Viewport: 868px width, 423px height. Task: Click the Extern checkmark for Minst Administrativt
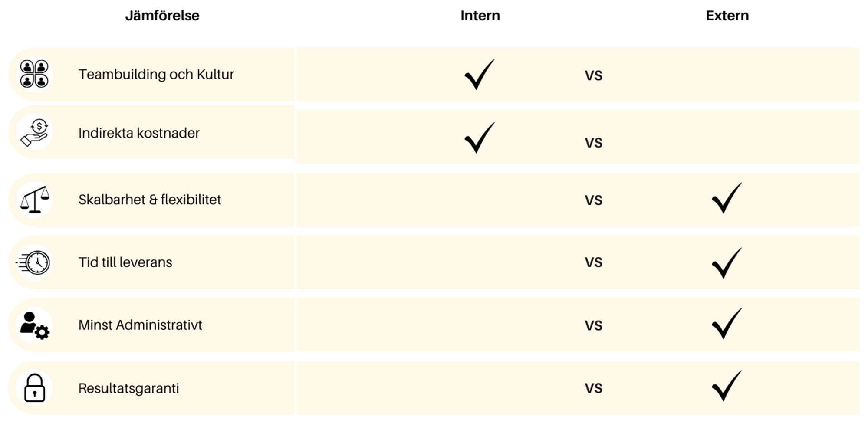727,324
